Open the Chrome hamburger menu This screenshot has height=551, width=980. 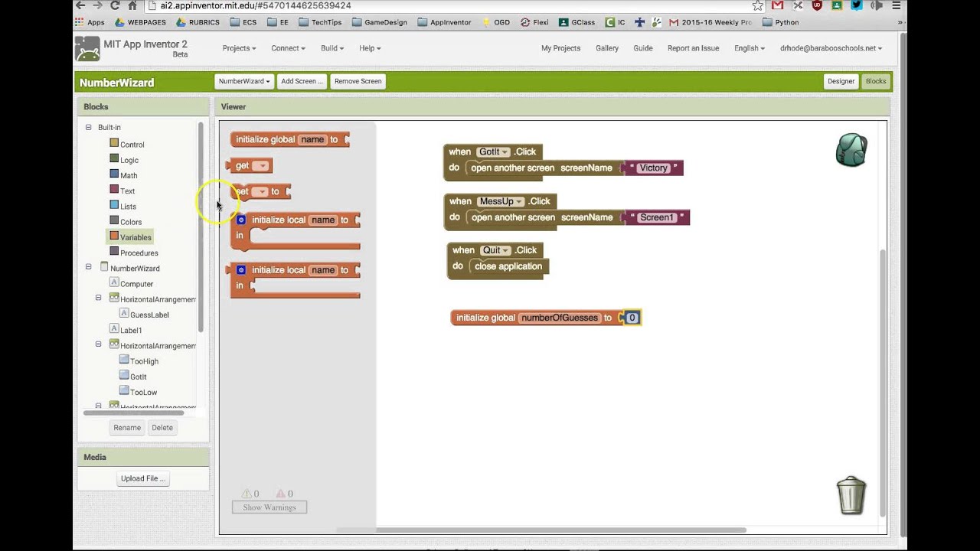click(x=897, y=5)
